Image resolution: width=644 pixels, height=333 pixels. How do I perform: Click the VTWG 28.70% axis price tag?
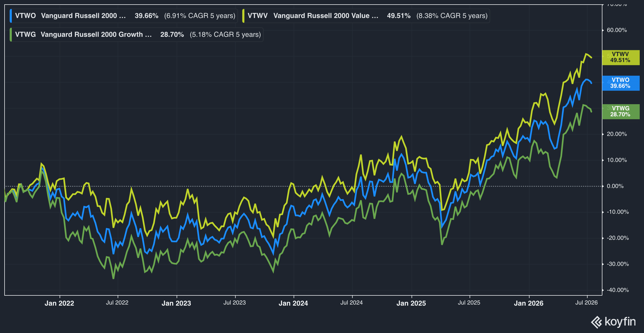point(621,112)
